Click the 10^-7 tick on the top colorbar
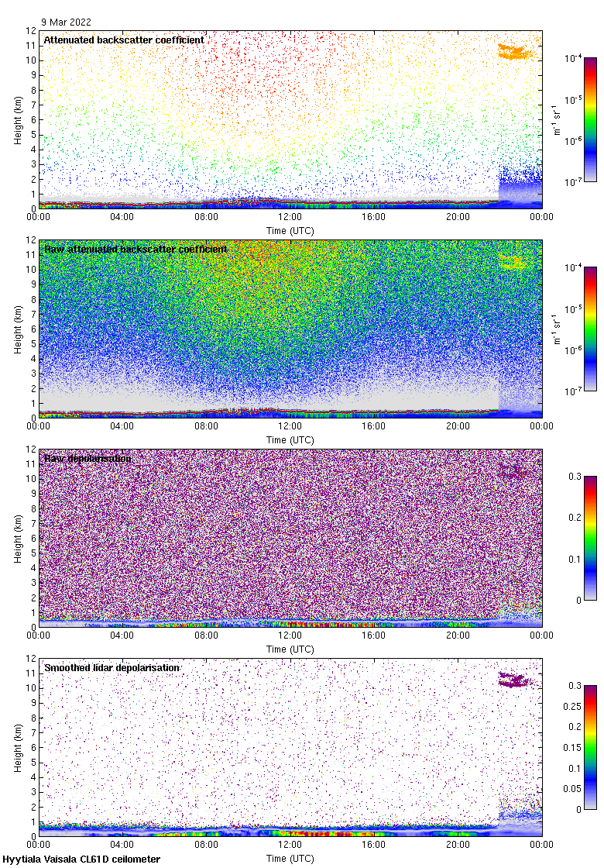 click(x=572, y=182)
